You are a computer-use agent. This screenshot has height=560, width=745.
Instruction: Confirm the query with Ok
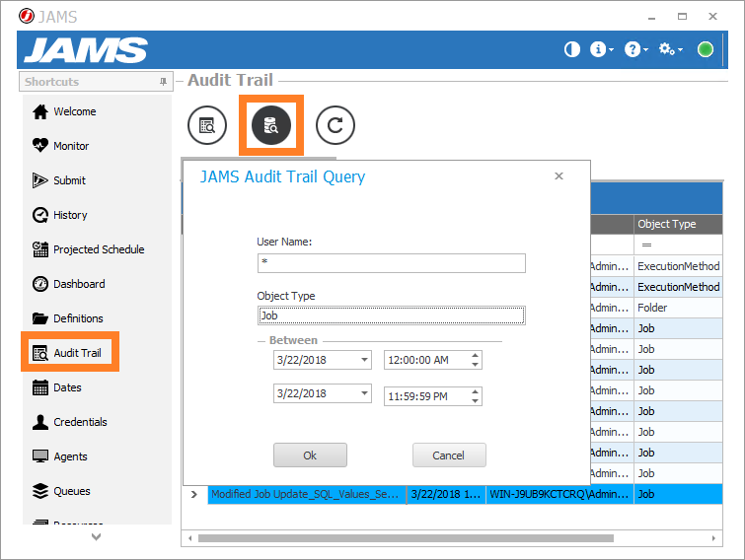(x=310, y=455)
